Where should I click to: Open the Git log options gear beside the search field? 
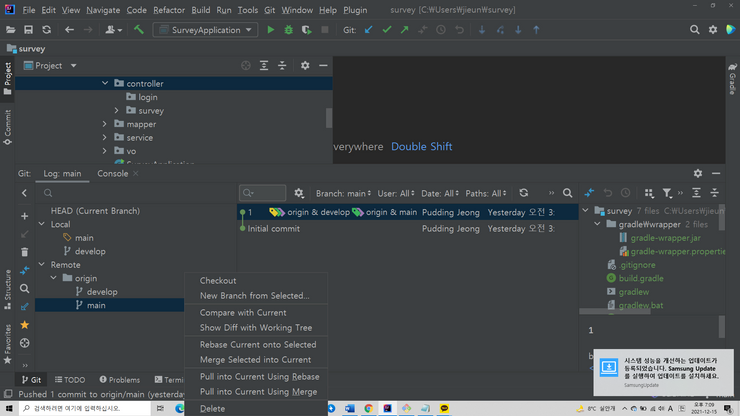tap(299, 193)
